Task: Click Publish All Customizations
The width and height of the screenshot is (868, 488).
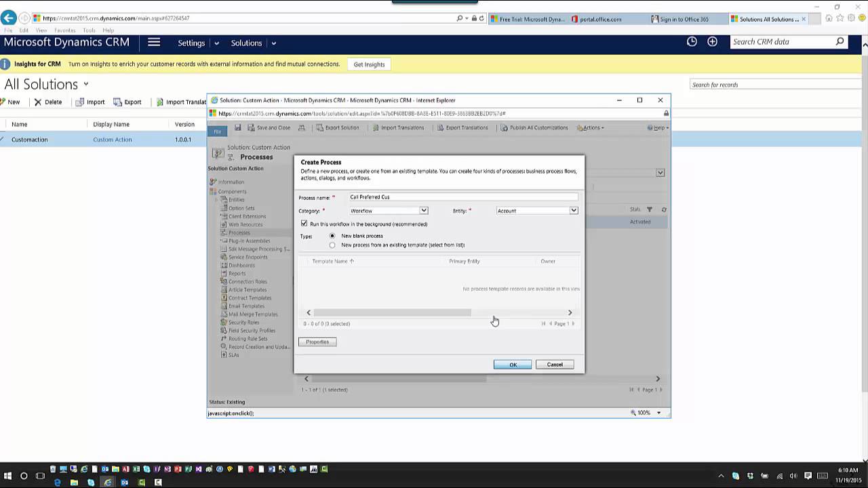Action: [534, 127]
